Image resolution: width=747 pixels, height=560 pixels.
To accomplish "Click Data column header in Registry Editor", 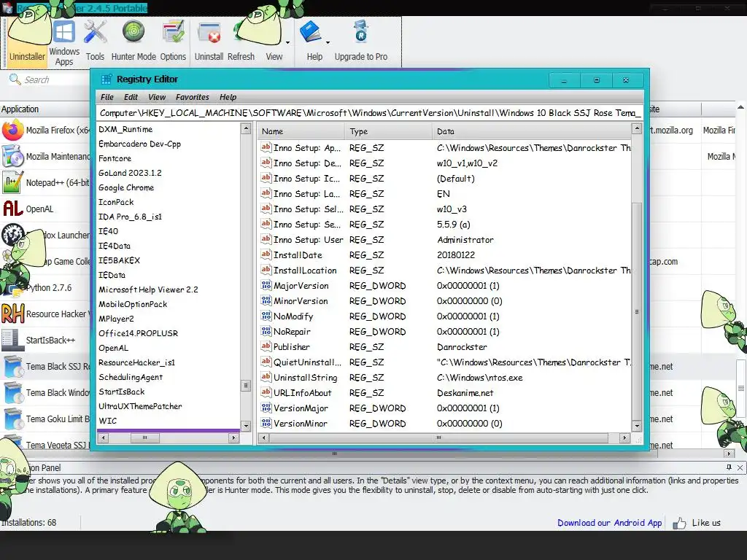I will [532, 131].
